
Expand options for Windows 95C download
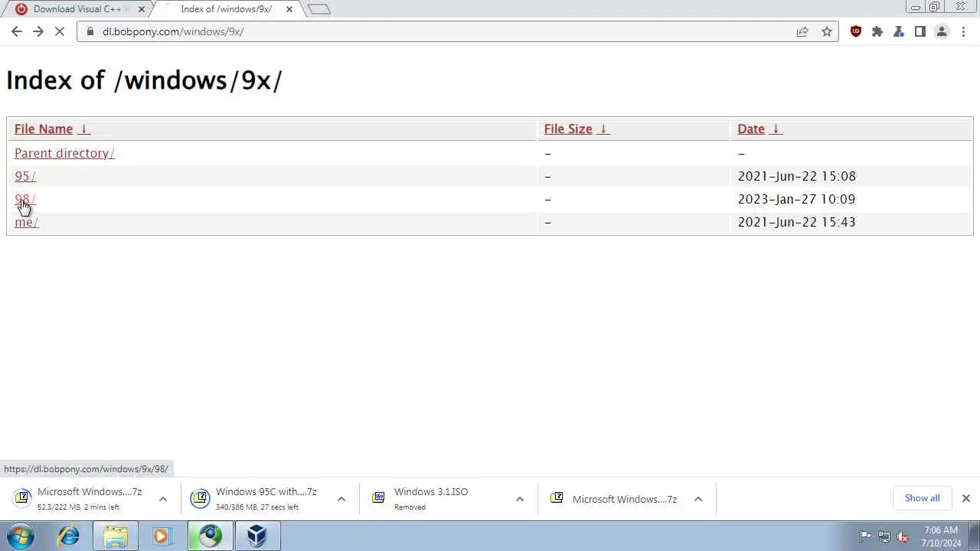coord(341,499)
